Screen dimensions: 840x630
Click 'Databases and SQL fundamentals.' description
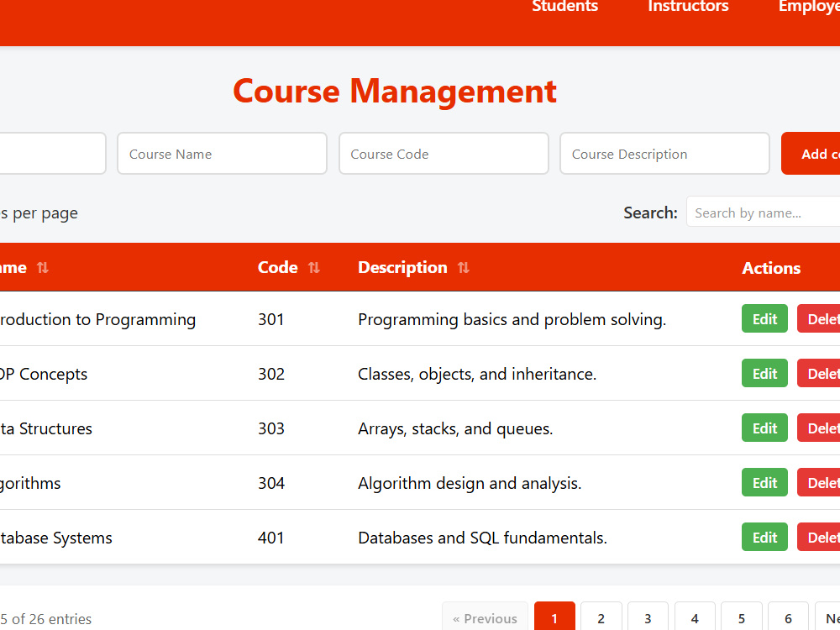tap(482, 538)
